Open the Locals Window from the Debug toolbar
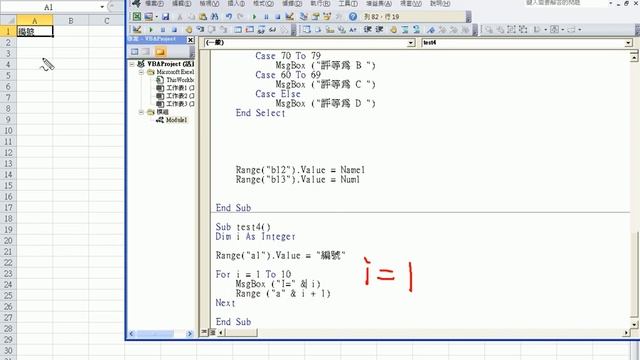This screenshot has height=360, width=640. coord(238,29)
